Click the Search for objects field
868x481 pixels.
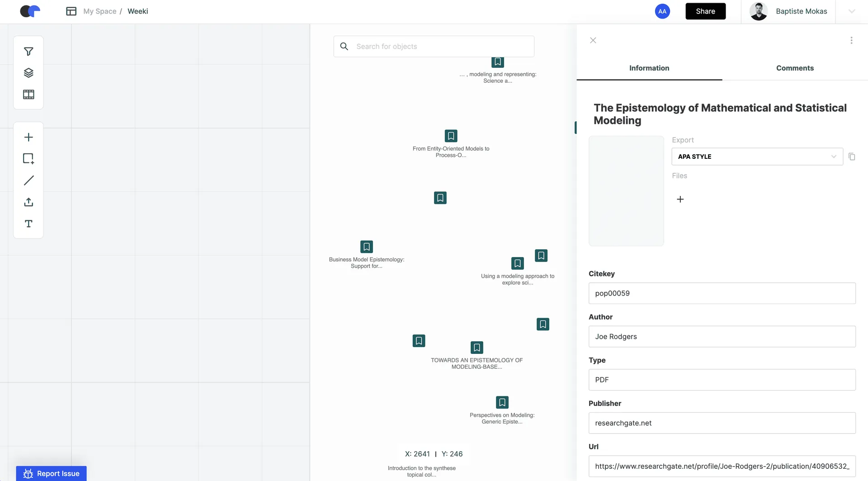434,47
